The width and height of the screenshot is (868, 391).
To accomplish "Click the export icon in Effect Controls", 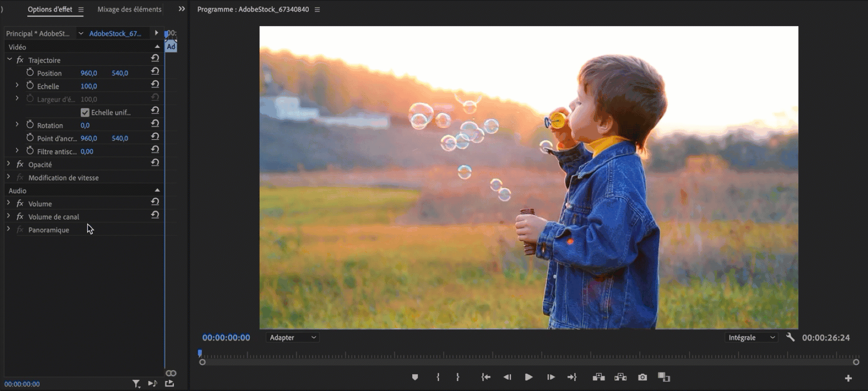I will [169, 383].
